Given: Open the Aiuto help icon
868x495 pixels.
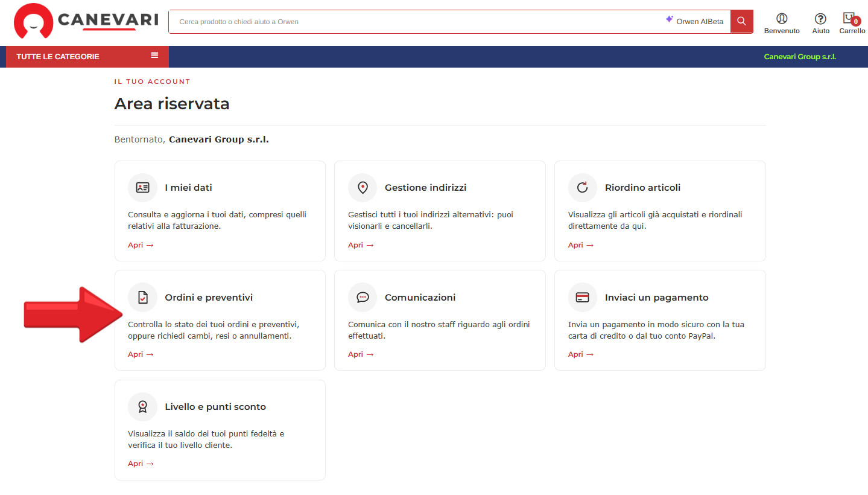Looking at the screenshot, I should click(x=820, y=18).
